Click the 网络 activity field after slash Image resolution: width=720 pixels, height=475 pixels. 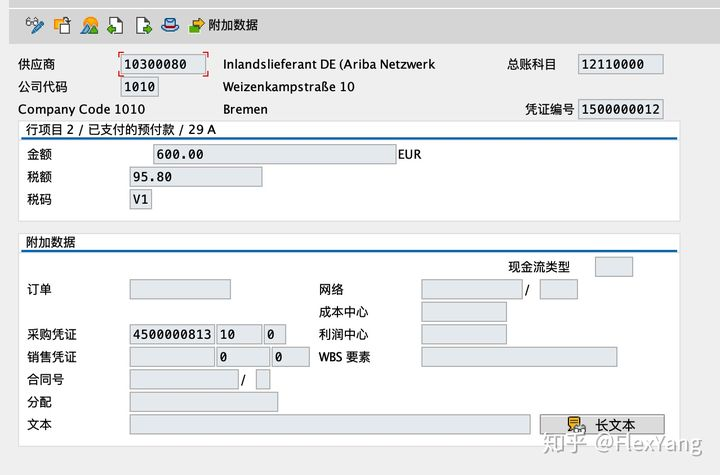point(558,289)
